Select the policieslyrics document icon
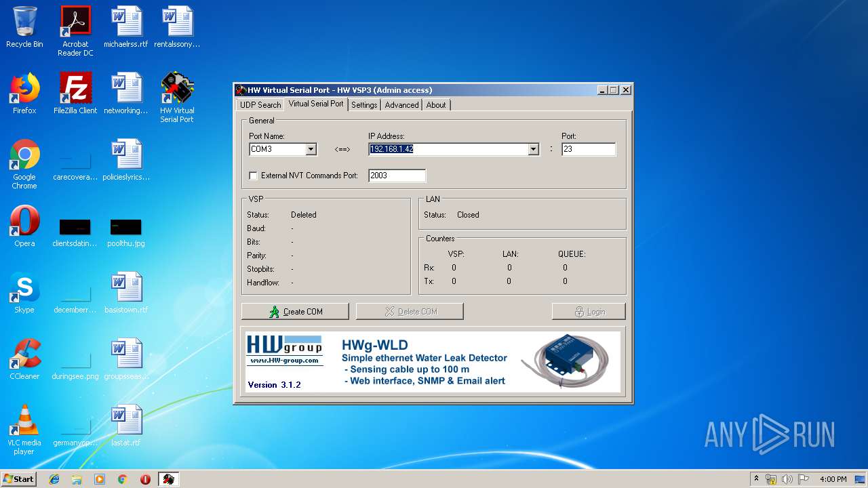The width and height of the screenshot is (868, 488). pos(126,160)
